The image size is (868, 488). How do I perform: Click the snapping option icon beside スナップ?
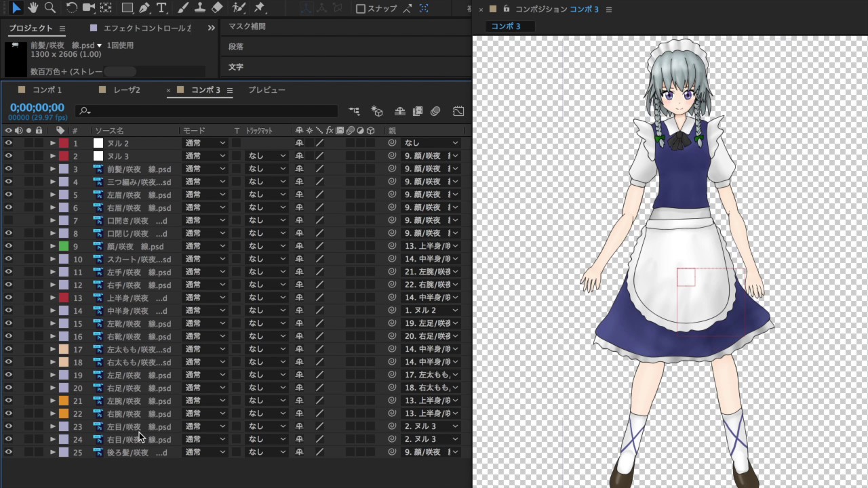(408, 9)
